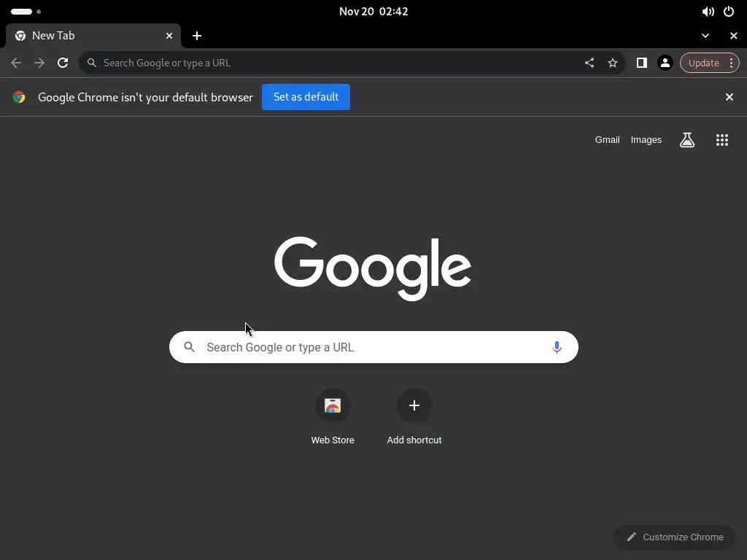Open Google Images link
747x560 pixels.
click(646, 140)
